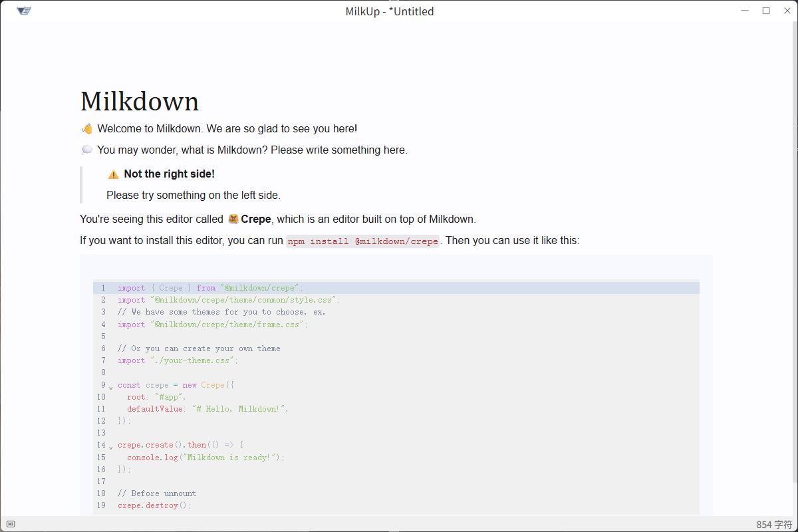This screenshot has height=532, width=798.
Task: Click the comment '// Before unmount'
Action: (157, 493)
